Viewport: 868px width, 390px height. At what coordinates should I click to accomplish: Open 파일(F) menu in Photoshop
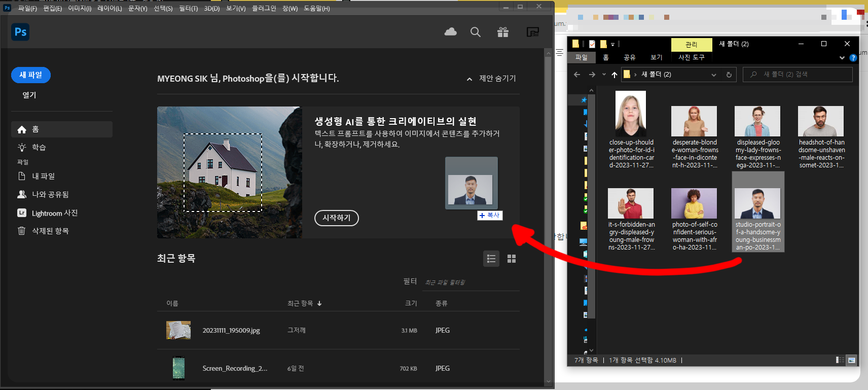(x=28, y=9)
